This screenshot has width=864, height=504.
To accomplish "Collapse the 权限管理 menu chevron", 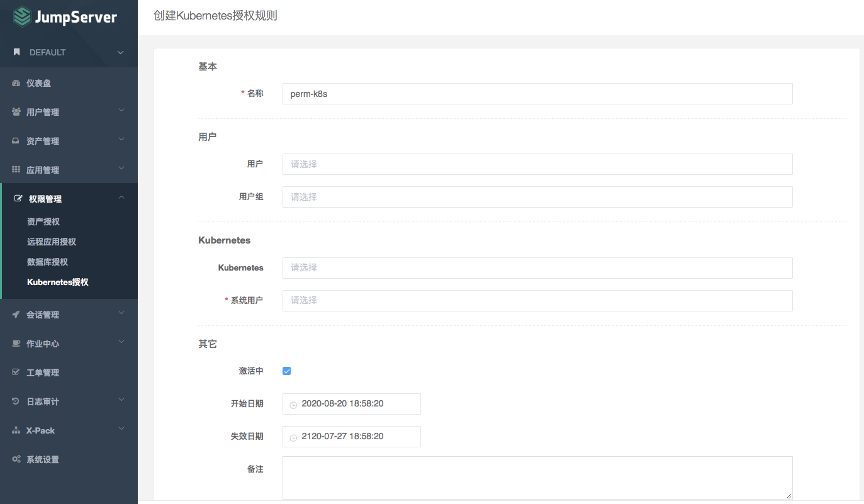I will point(121,198).
